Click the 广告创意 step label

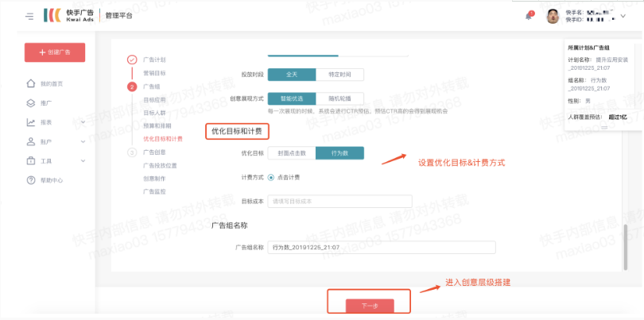(154, 152)
